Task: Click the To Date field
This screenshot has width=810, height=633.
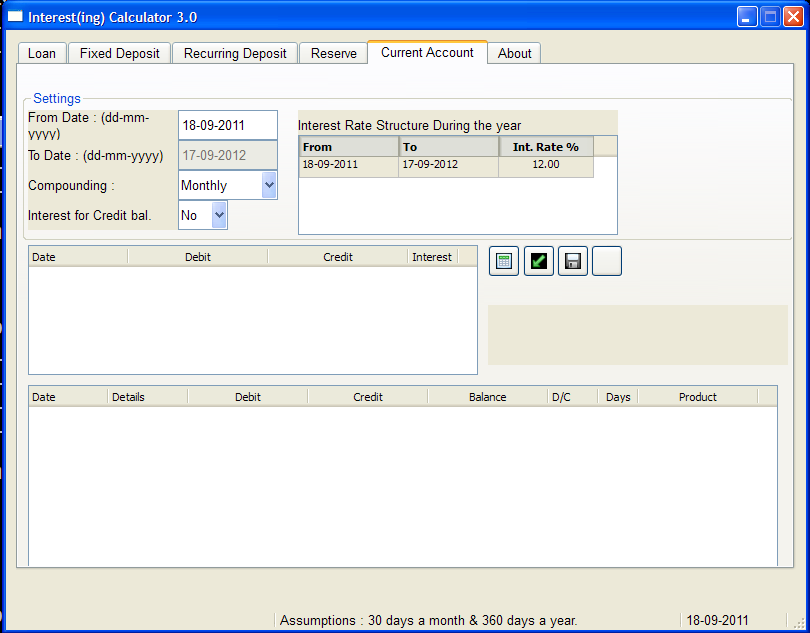Action: (227, 156)
